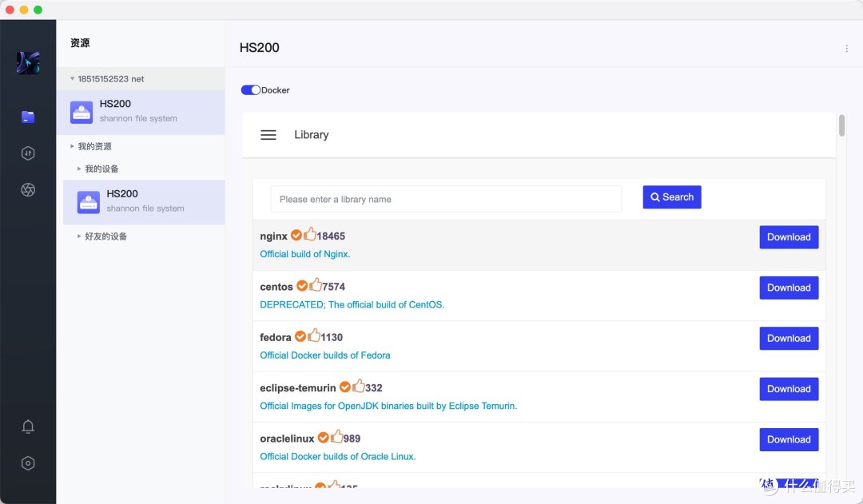The height and width of the screenshot is (504, 863).
Task: Click the text 'Official build of Nginx.'
Action: (305, 254)
